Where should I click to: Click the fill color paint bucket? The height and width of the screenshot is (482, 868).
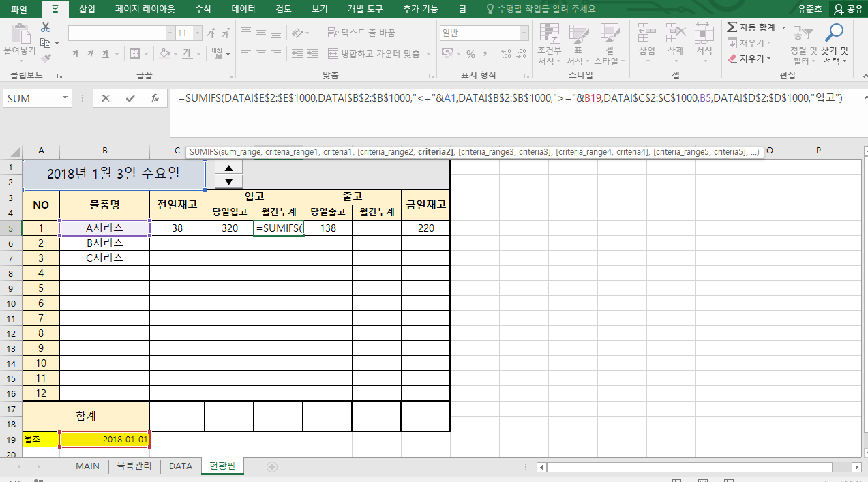tap(165, 54)
